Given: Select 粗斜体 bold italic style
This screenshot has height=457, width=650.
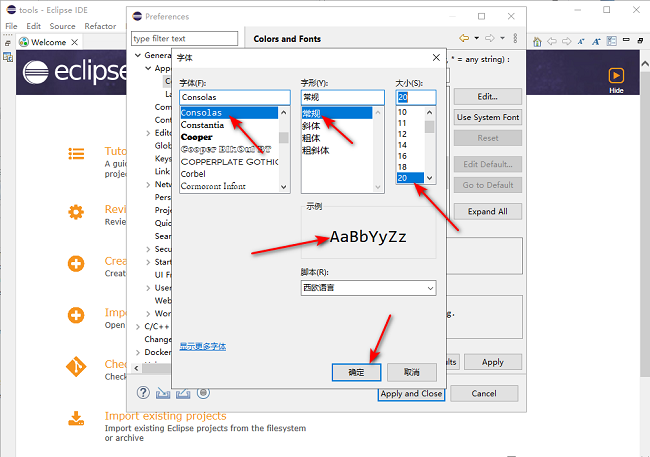Looking at the screenshot, I should tap(315, 150).
